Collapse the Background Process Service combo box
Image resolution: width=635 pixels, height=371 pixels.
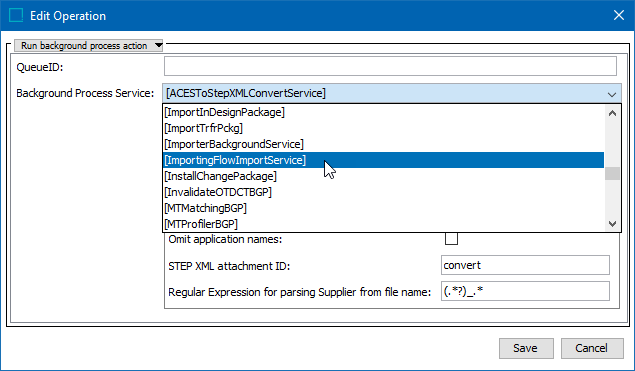[x=612, y=94]
